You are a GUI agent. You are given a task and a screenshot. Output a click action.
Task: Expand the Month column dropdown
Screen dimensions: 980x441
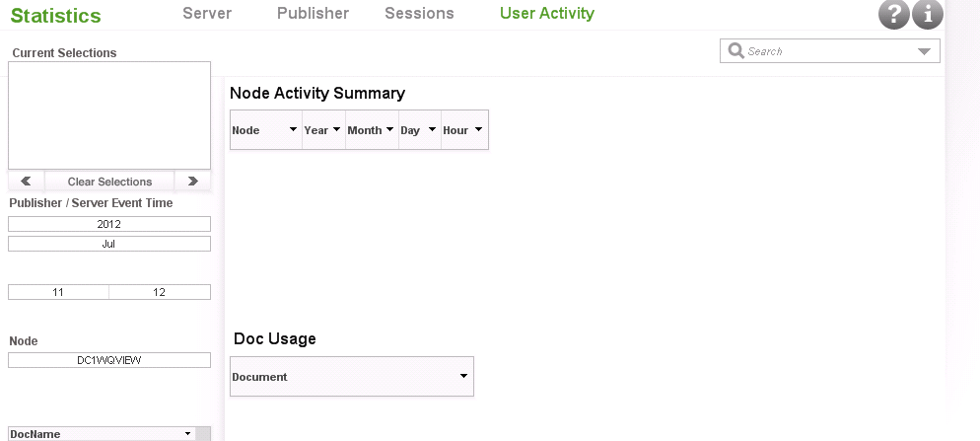coord(389,130)
